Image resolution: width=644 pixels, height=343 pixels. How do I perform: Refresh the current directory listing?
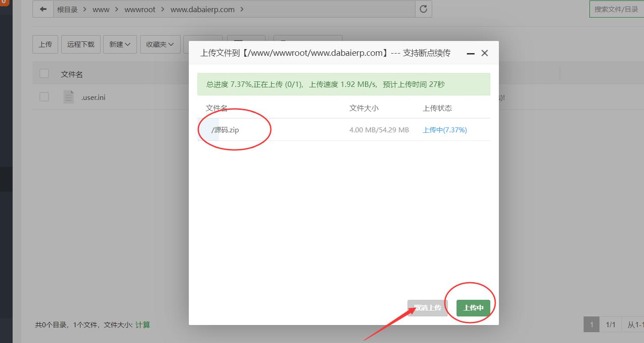pos(423,9)
